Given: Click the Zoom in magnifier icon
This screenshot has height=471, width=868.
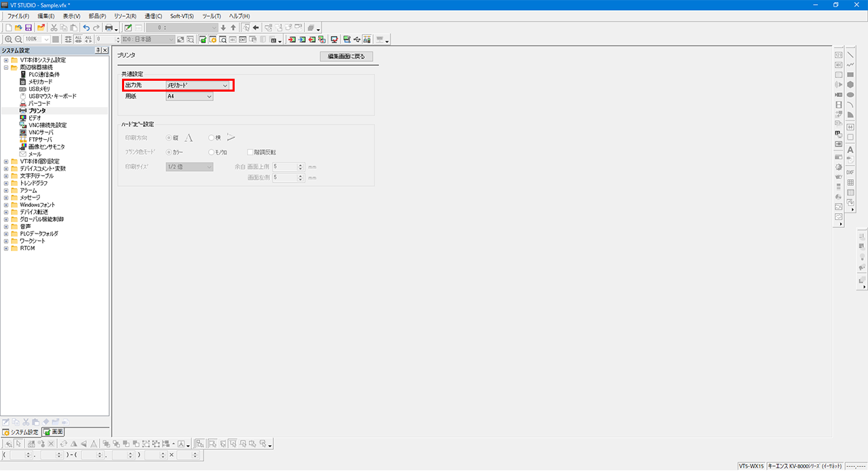Looking at the screenshot, I should 8,39.
